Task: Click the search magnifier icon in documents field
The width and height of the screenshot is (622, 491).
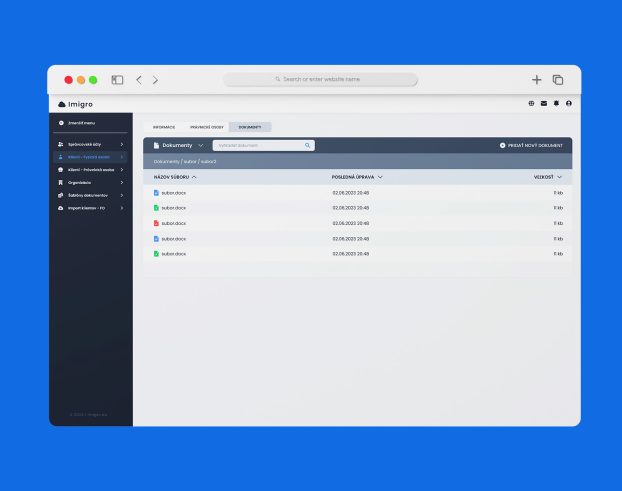Action: [307, 145]
